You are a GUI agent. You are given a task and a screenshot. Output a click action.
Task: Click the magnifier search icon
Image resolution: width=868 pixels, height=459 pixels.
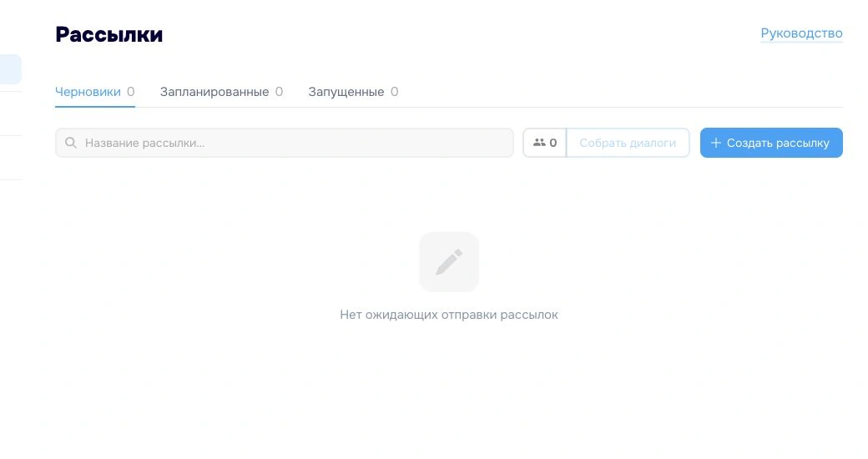71,143
